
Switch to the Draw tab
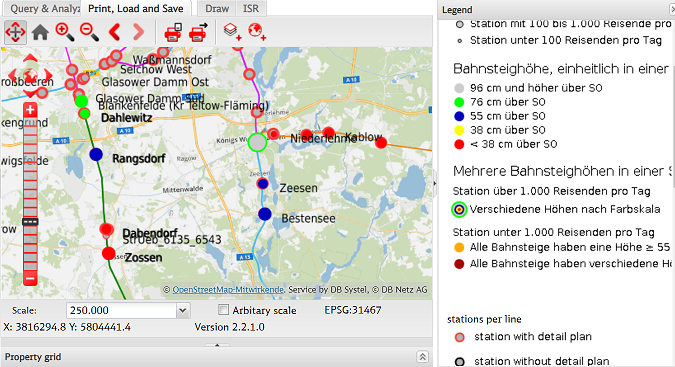pyautogui.click(x=217, y=9)
